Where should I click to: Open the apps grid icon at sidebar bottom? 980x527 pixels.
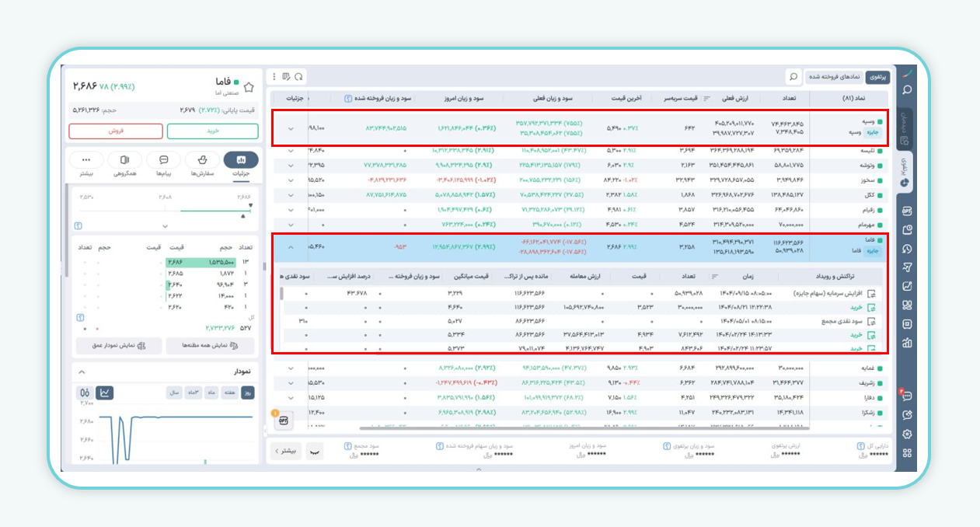click(906, 452)
